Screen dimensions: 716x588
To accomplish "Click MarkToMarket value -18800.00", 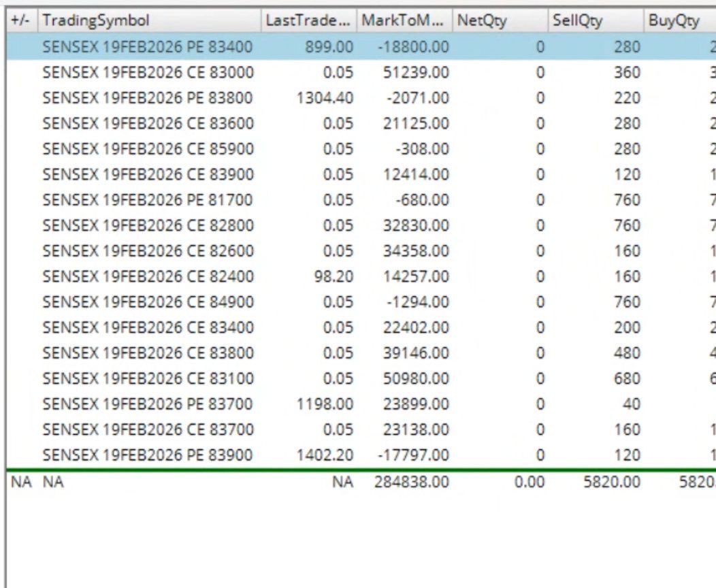I will click(x=414, y=47).
